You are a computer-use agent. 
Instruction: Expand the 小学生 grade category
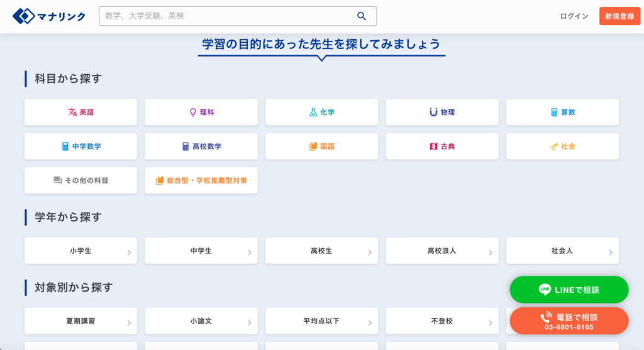pos(81,251)
